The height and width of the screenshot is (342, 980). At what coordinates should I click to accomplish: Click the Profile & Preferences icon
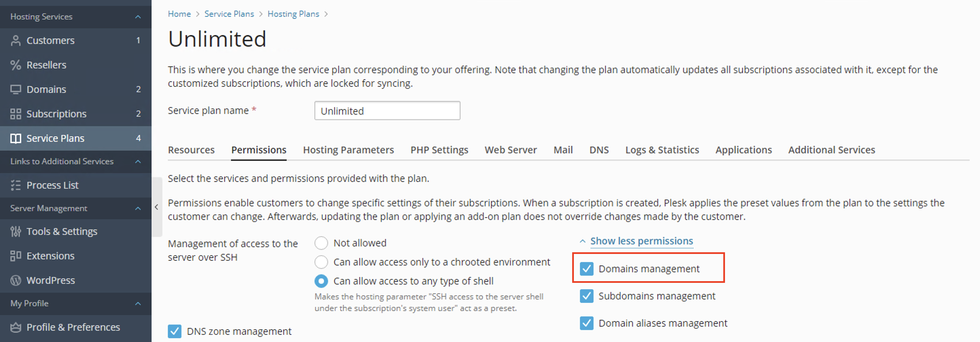click(16, 327)
